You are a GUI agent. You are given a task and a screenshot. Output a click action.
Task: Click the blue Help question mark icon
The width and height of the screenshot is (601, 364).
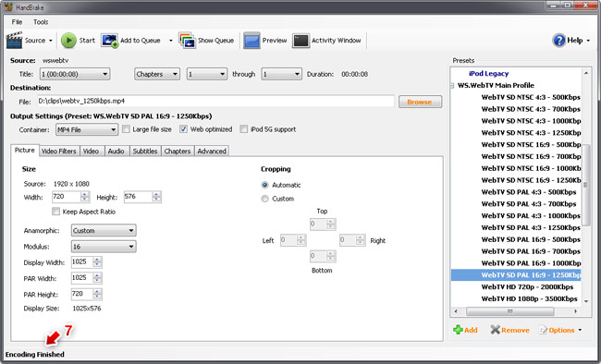point(559,41)
